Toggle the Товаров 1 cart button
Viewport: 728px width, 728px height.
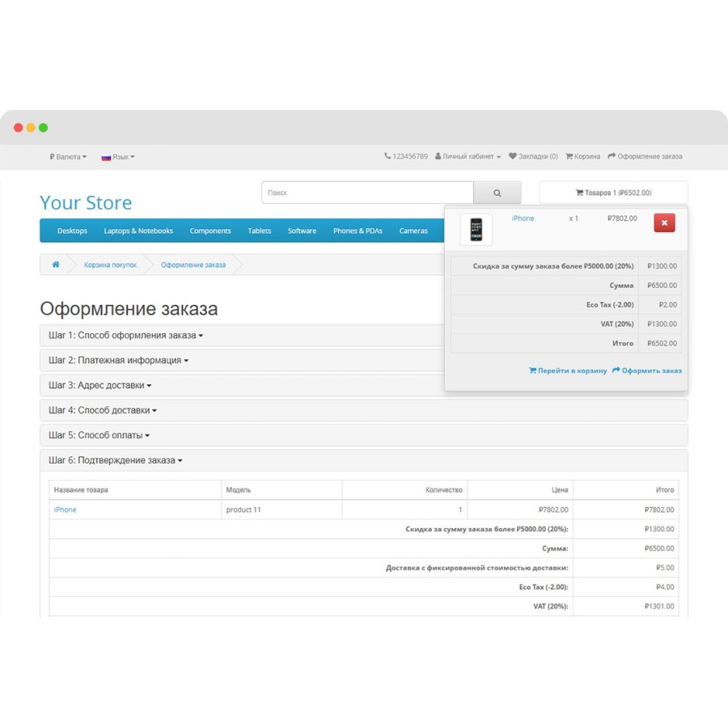[613, 193]
